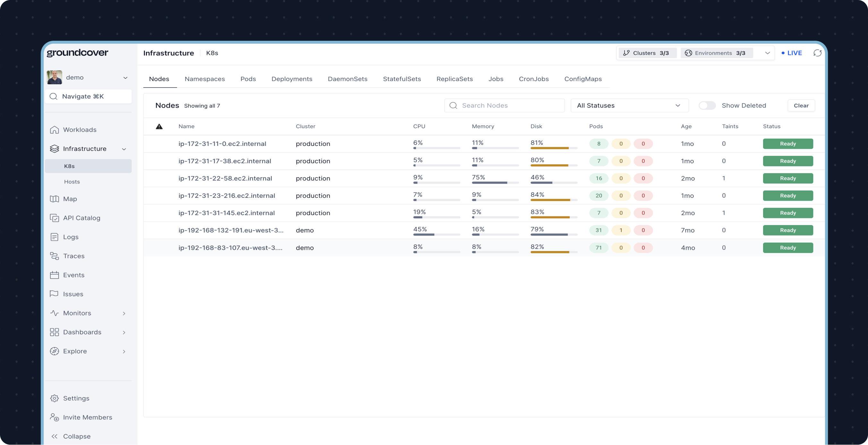868x445 pixels.
Task: Open Settings via the gear icon
Action: click(x=54, y=398)
